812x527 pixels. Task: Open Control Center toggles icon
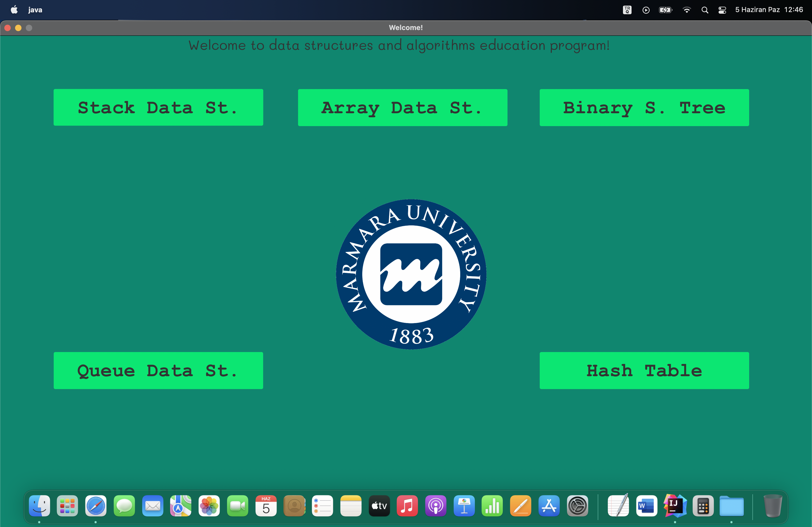[722, 10]
